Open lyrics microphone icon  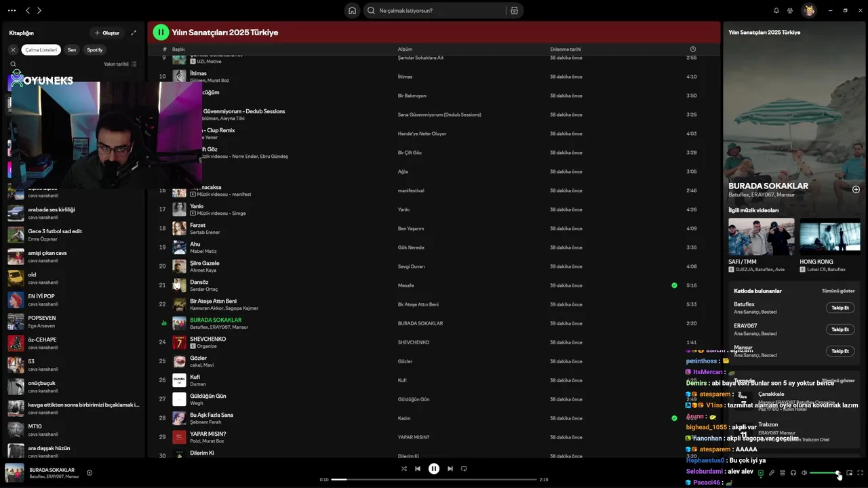click(772, 473)
